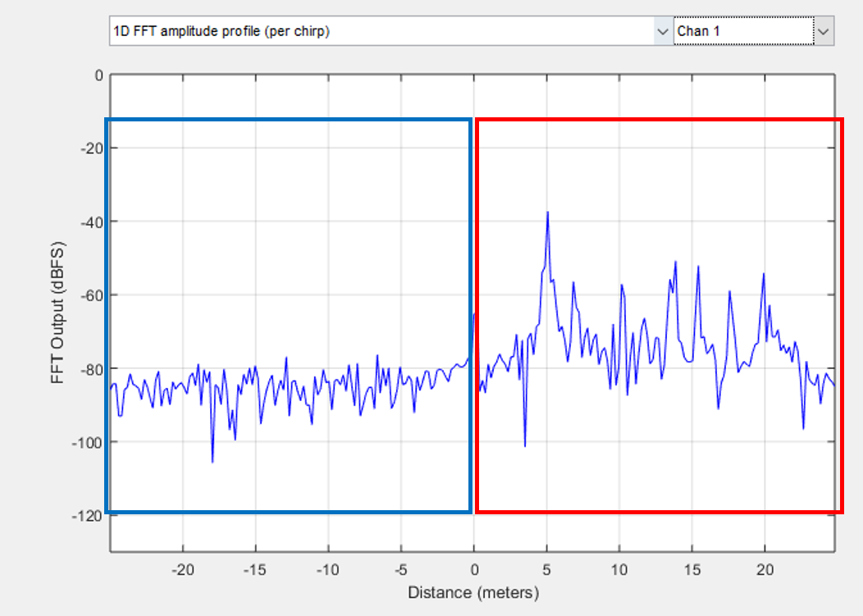Expand the channel selector arrow
The image size is (863, 616).
coord(824,31)
